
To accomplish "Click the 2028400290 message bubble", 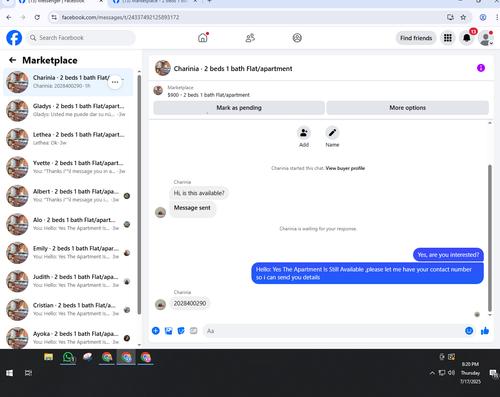I will click(x=190, y=303).
